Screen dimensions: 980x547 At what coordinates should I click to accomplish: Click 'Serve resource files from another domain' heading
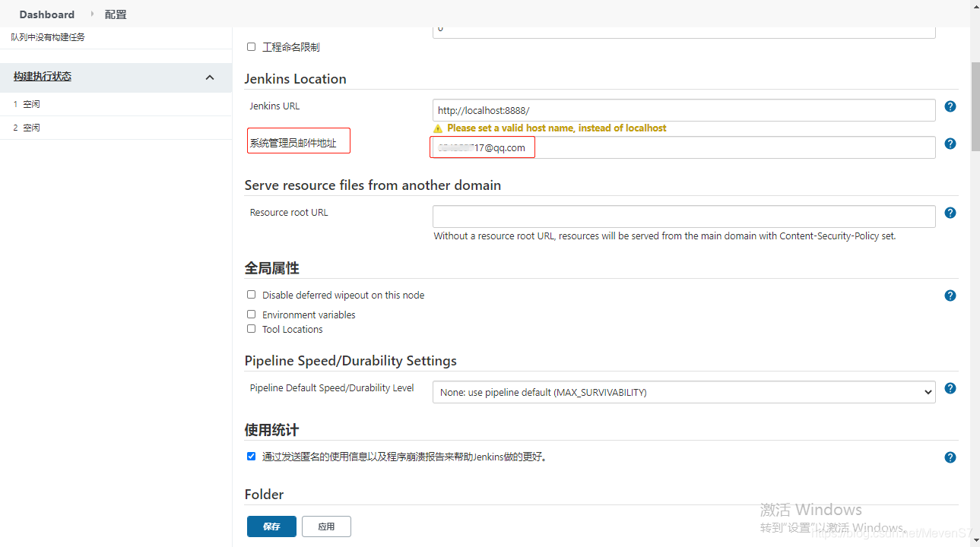tap(373, 185)
